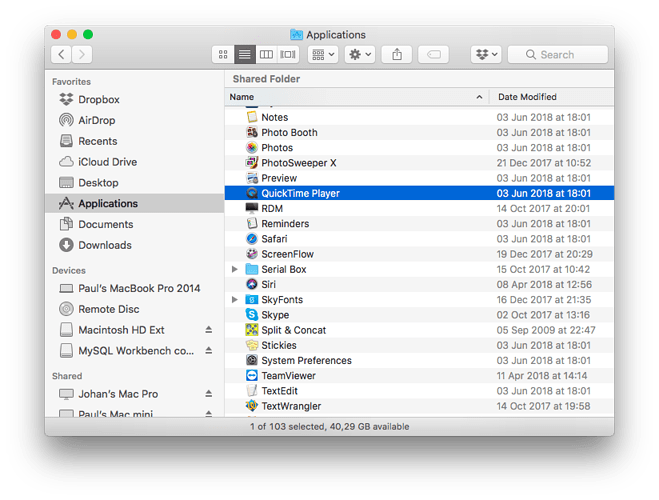Switch to column view

coord(266,55)
